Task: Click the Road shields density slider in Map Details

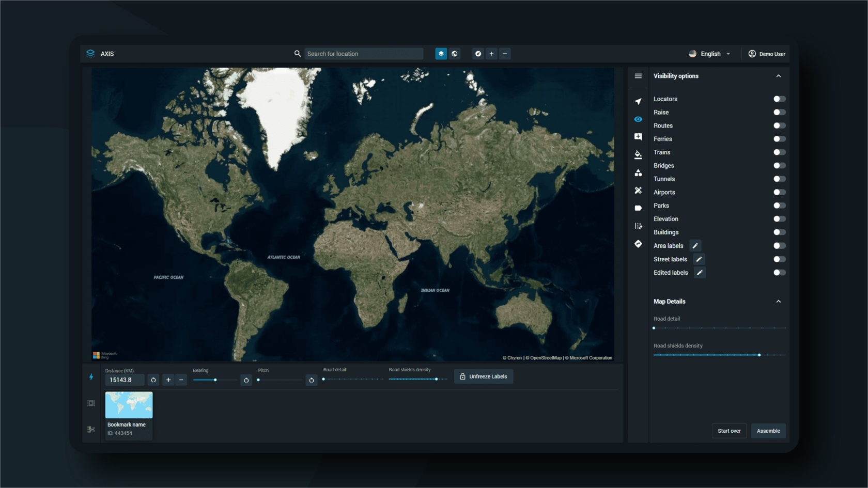Action: click(719, 355)
